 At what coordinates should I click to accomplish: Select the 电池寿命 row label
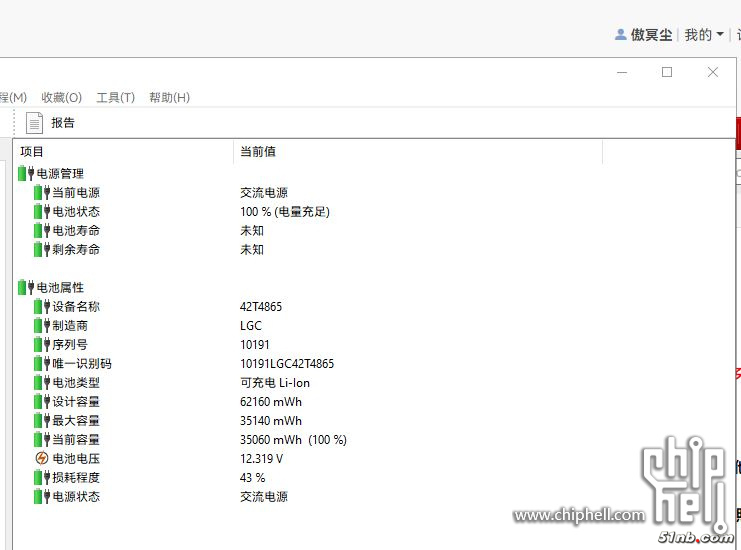[x=76, y=231]
